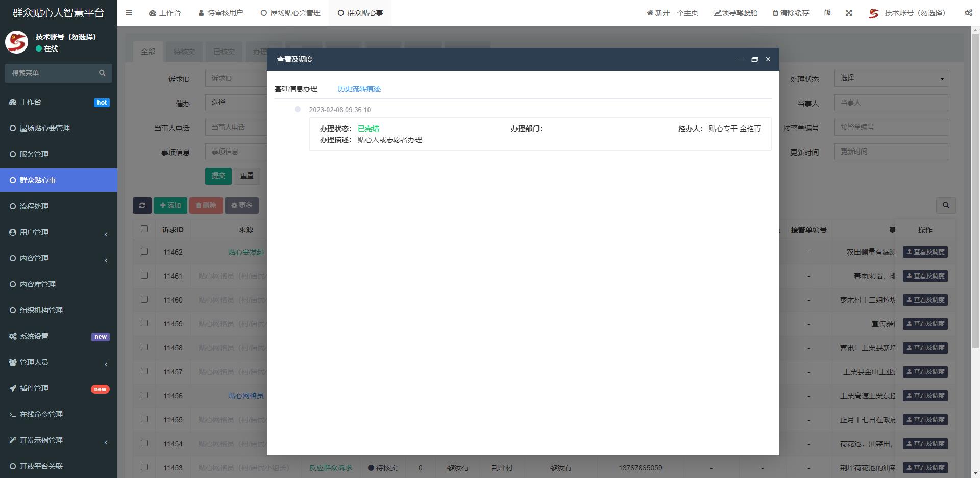This screenshot has width=980, height=478.
Task: Click 清除缓存 in top bar
Action: click(791, 13)
